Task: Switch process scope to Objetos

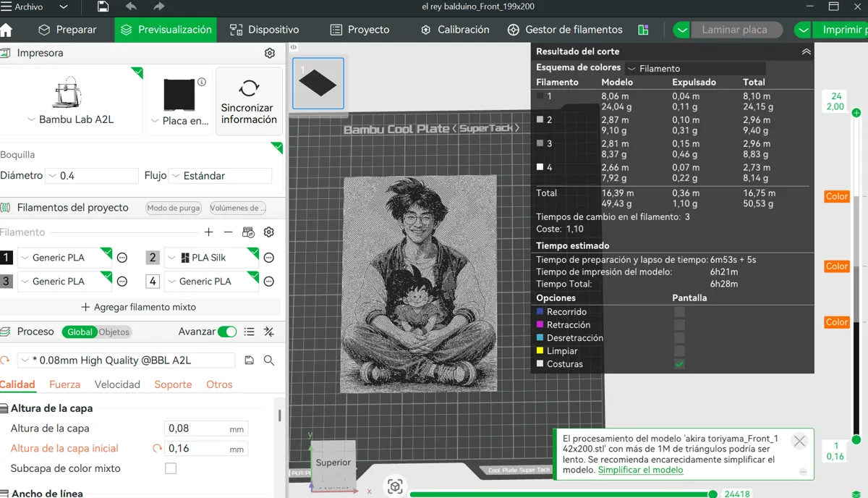Action: pos(114,332)
